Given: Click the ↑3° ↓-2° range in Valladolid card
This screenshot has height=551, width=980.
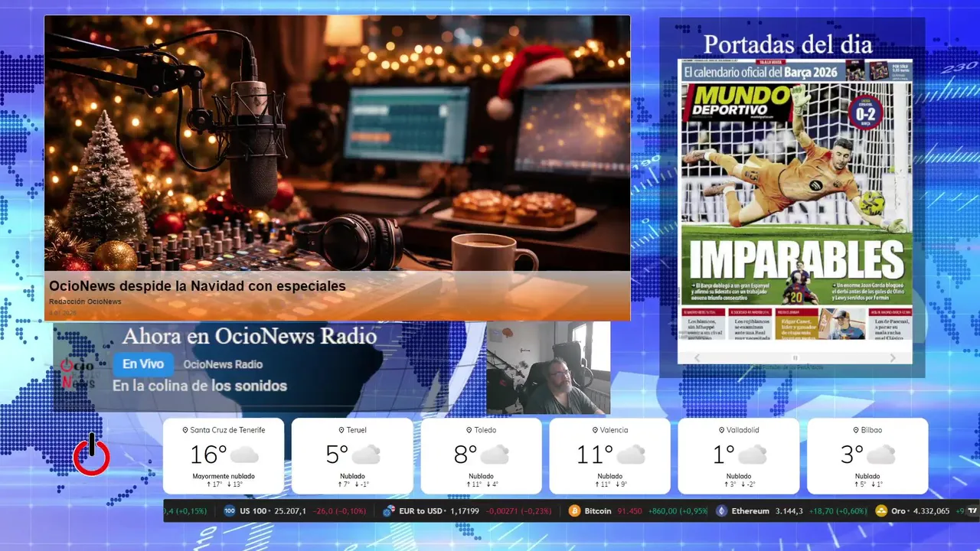Looking at the screenshot, I should [739, 484].
